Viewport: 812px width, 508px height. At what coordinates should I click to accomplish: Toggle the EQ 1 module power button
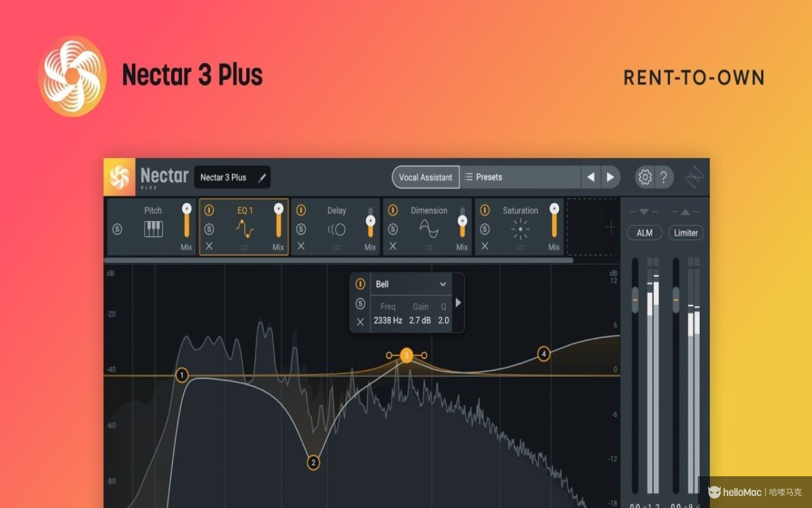coord(209,210)
